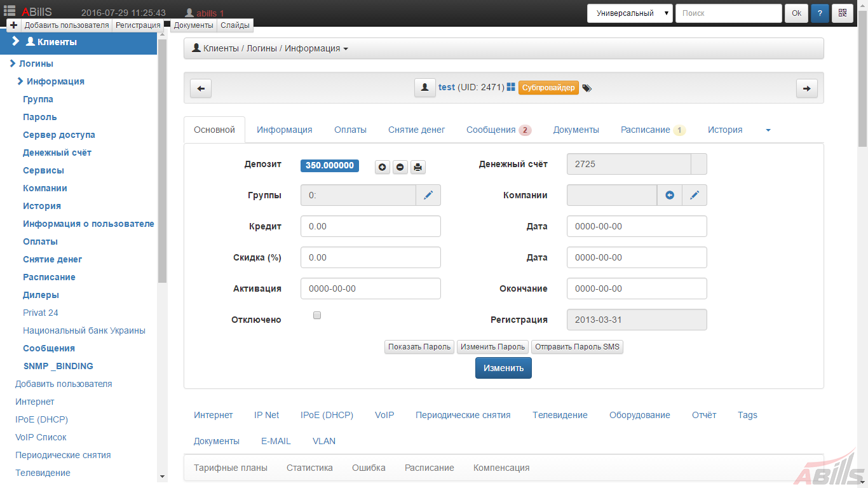Open help question mark button
The image size is (868, 488).
click(x=820, y=13)
